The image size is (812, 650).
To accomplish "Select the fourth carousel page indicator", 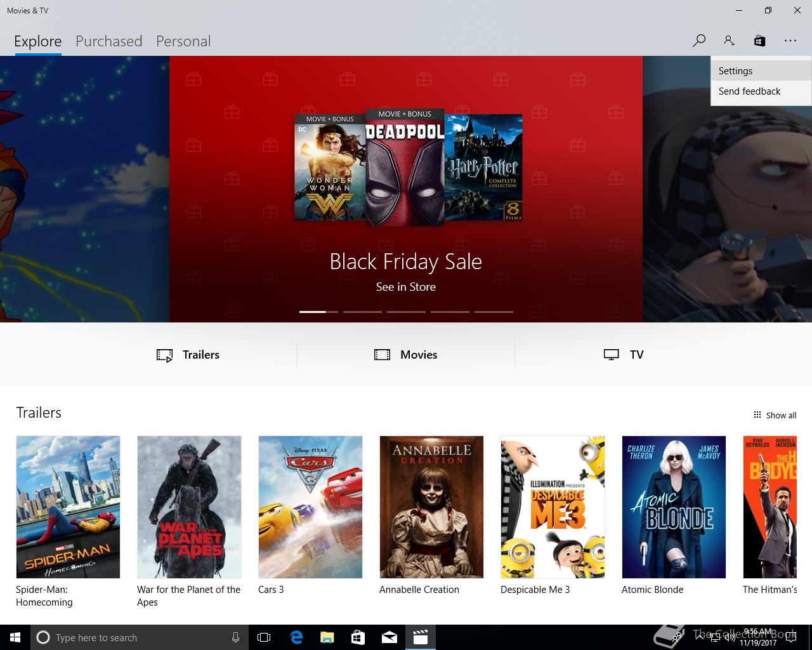I will pos(450,312).
